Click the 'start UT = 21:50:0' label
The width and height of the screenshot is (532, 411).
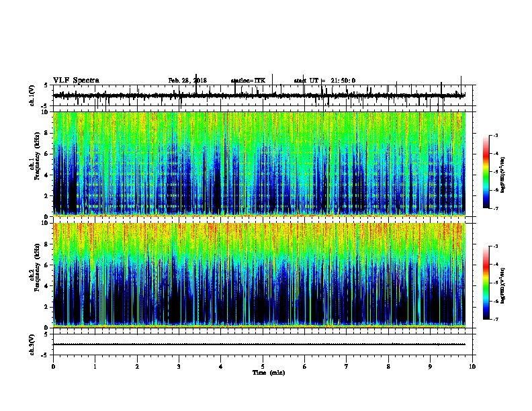pyautogui.click(x=324, y=81)
